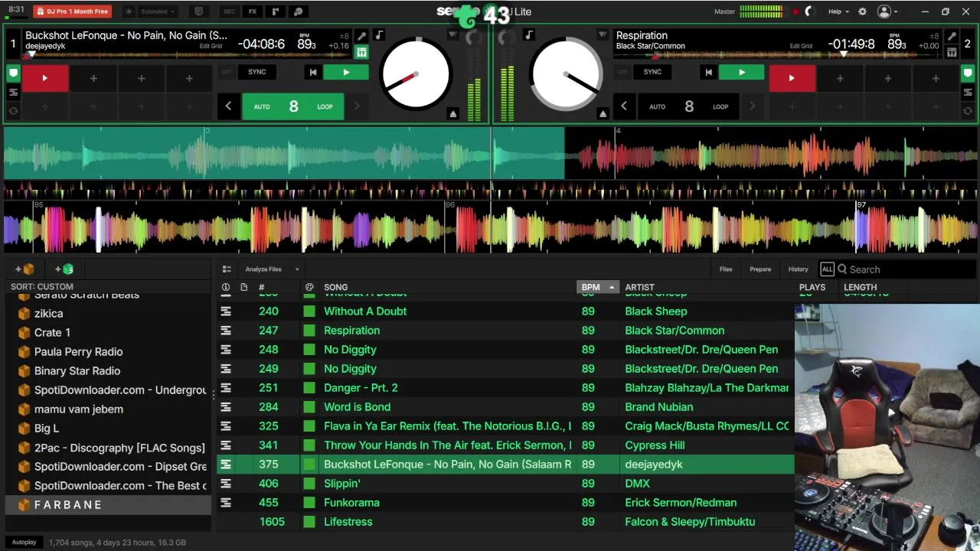Click the ALL search filter box

click(827, 269)
